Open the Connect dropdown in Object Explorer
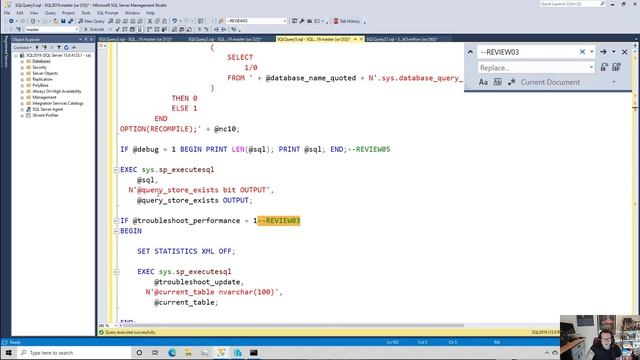 coord(22,47)
